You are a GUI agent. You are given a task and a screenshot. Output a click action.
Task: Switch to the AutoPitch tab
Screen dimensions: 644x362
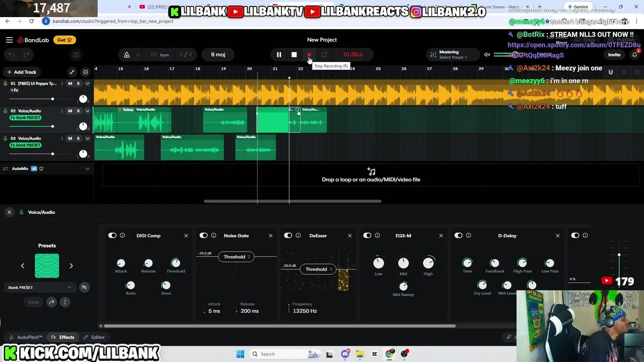[x=26, y=337]
